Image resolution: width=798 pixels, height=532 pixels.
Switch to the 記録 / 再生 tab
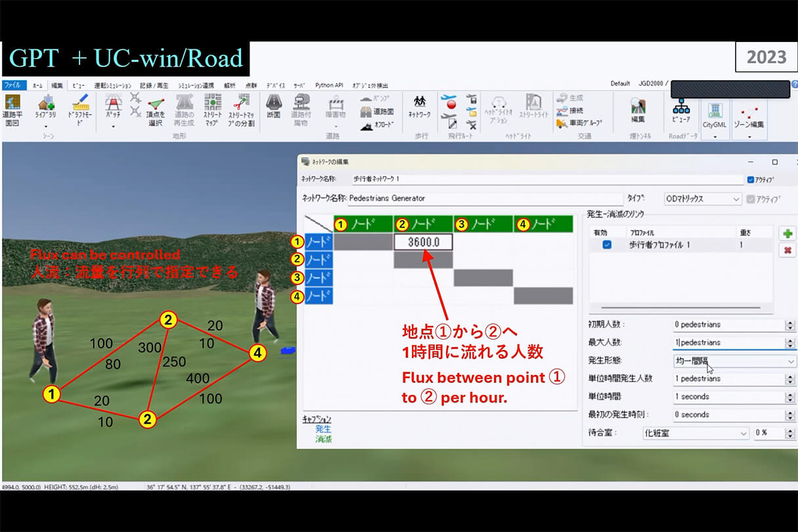click(154, 85)
